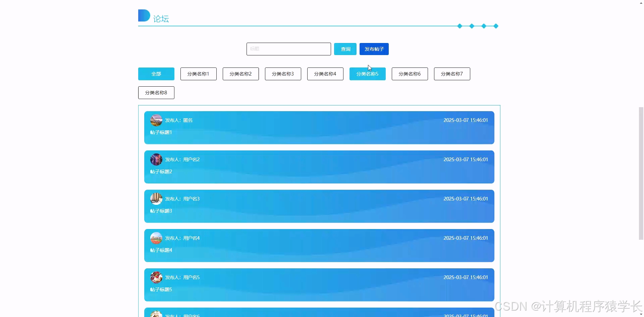Open the post titled 帖子标题3

161,211
